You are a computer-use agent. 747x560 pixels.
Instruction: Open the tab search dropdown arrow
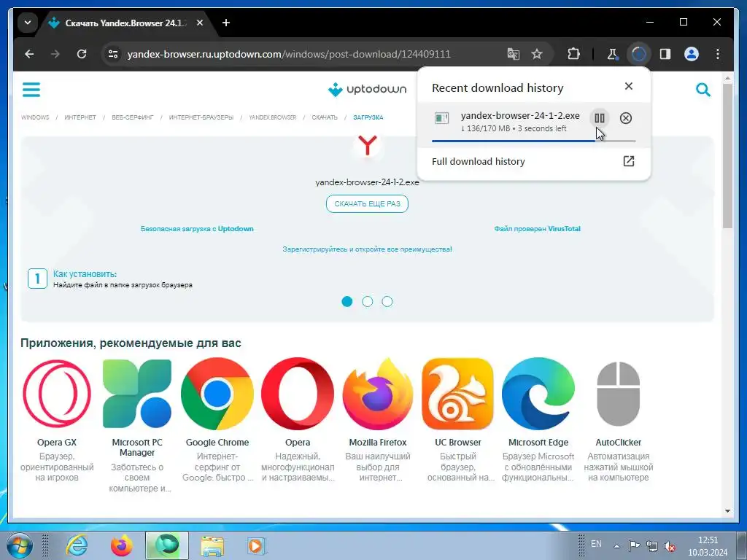point(28,23)
